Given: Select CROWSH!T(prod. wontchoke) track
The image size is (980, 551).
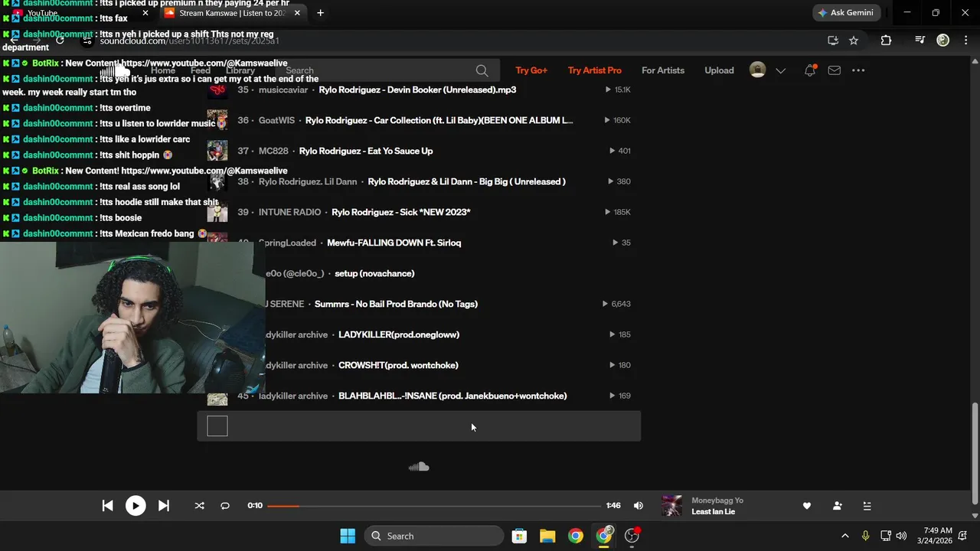Looking at the screenshot, I should pyautogui.click(x=398, y=365).
